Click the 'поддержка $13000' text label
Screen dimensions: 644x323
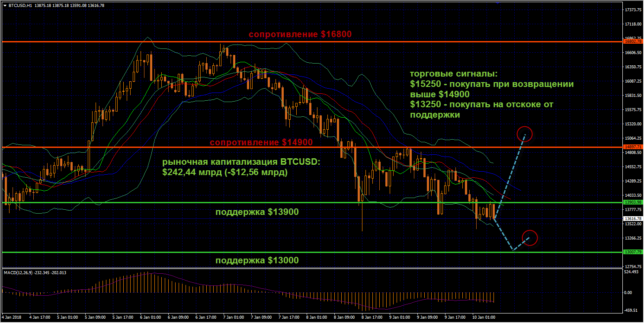point(257,260)
